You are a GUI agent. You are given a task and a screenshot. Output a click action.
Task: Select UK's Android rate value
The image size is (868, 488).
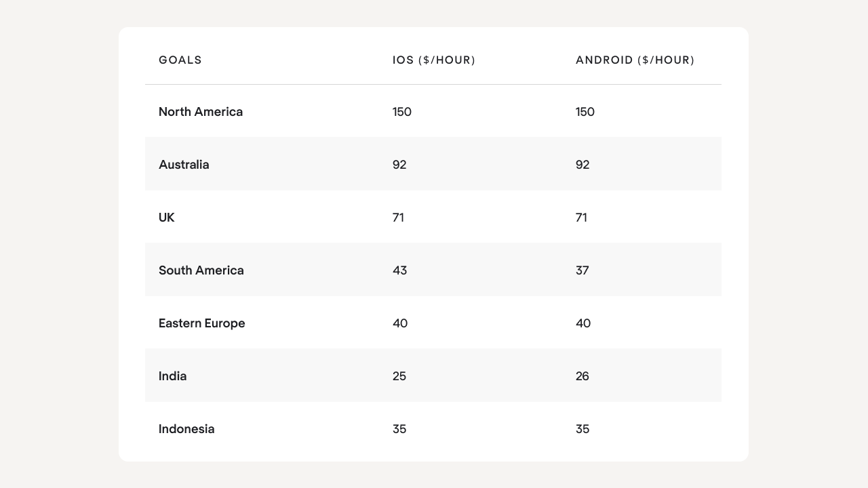581,218
